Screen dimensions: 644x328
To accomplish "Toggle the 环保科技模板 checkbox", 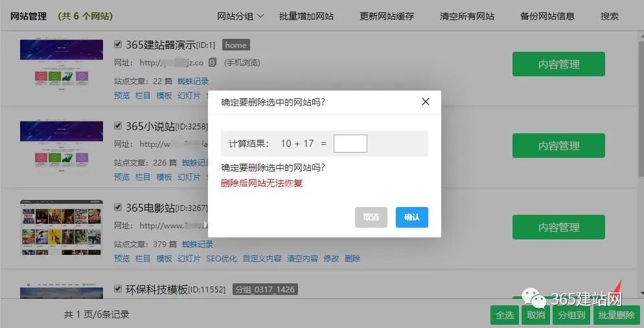I will coord(118,289).
